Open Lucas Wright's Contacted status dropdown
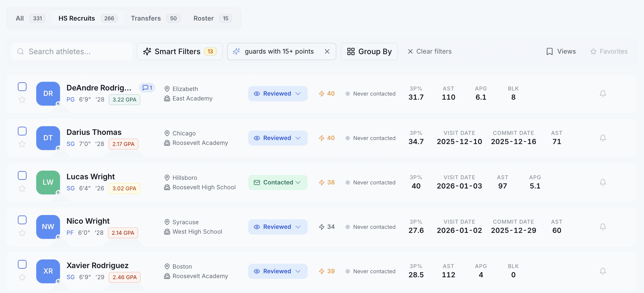 278,183
